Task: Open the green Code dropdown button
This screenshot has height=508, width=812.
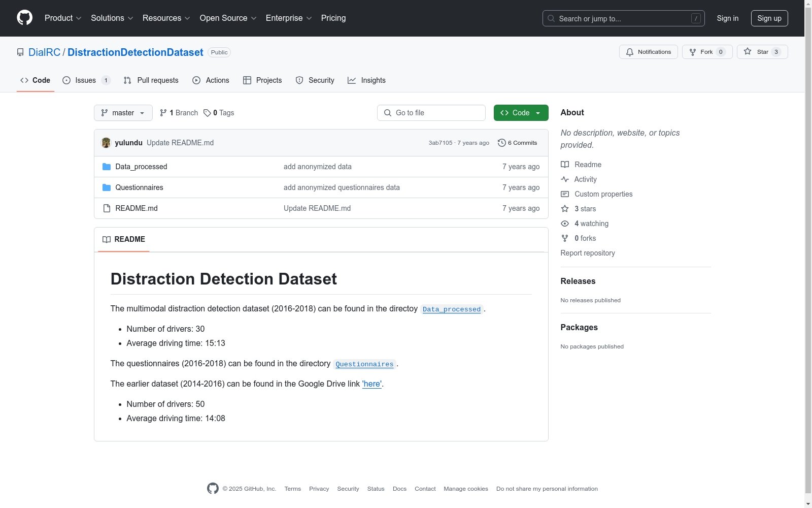Action: [521, 113]
